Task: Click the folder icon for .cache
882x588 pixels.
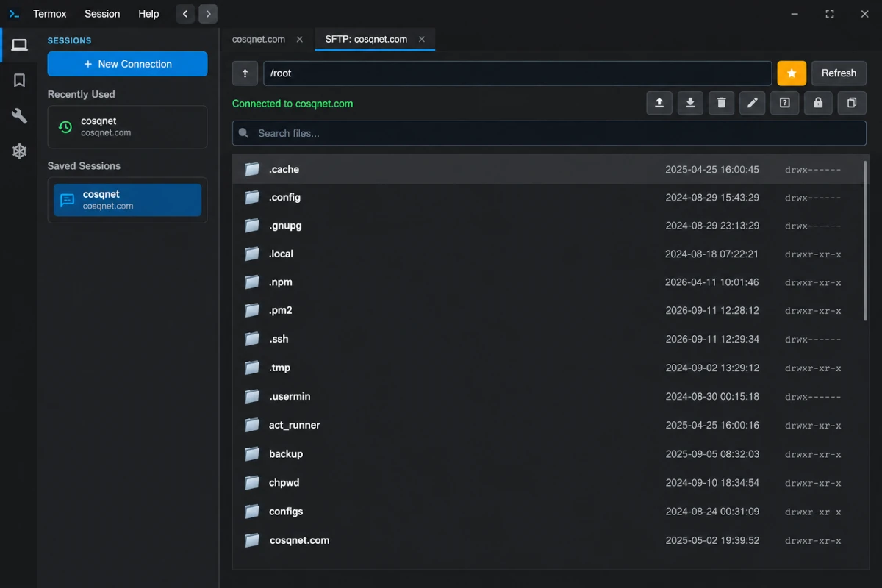Action: (252, 169)
